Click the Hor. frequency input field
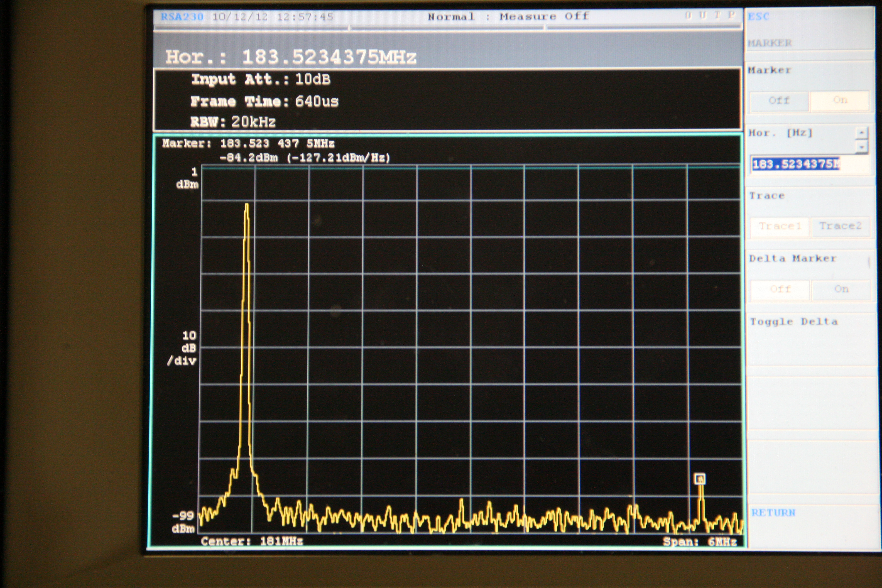This screenshot has height=588, width=882. pyautogui.click(x=809, y=164)
